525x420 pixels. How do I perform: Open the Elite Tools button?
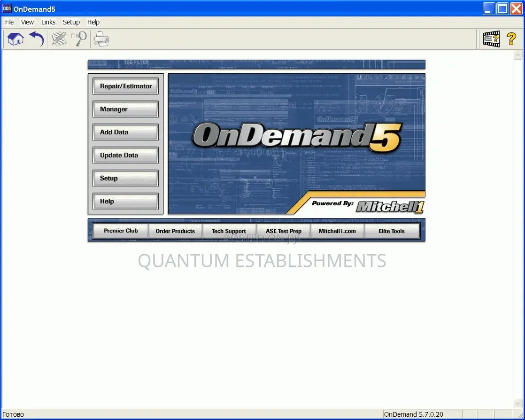point(392,231)
